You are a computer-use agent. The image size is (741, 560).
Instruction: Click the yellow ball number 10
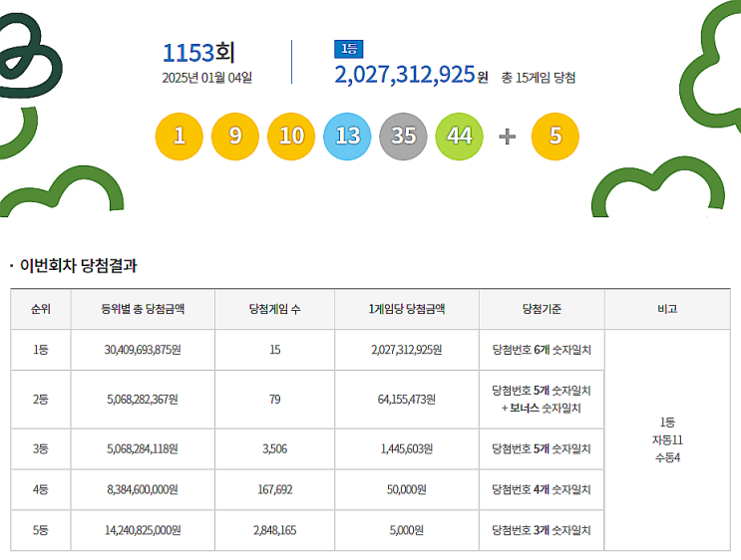point(291,137)
